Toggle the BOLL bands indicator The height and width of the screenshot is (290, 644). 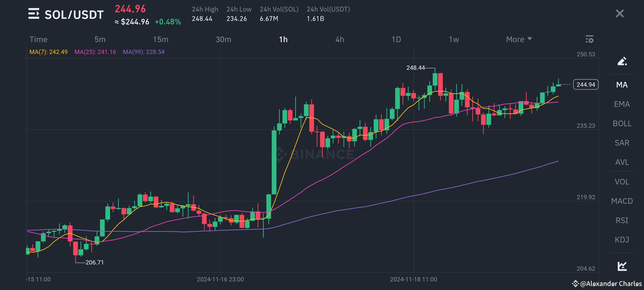(x=622, y=124)
